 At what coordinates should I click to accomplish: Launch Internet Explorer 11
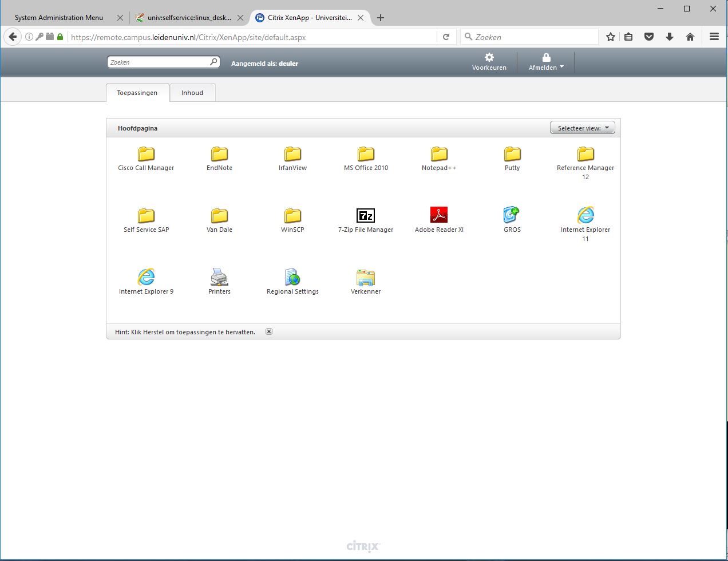585,216
